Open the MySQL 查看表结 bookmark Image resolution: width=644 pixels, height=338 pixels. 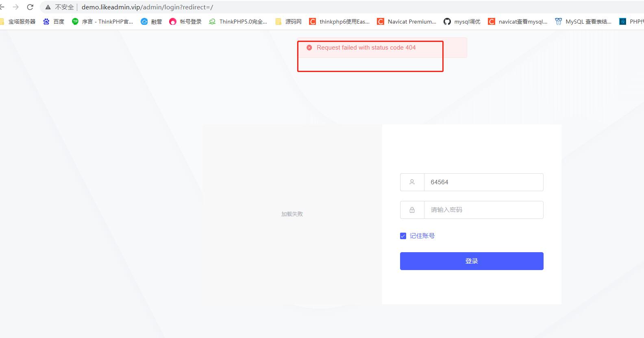pyautogui.click(x=583, y=22)
